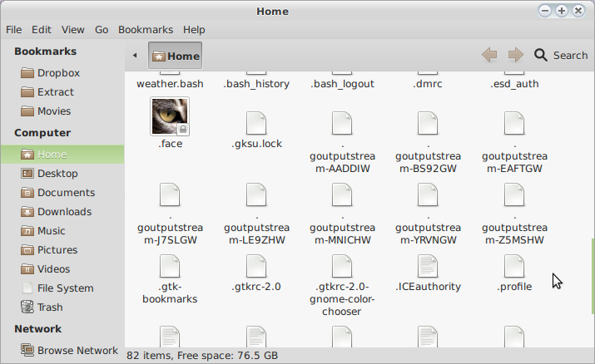Select the .ICEauthority file icon

(428, 268)
